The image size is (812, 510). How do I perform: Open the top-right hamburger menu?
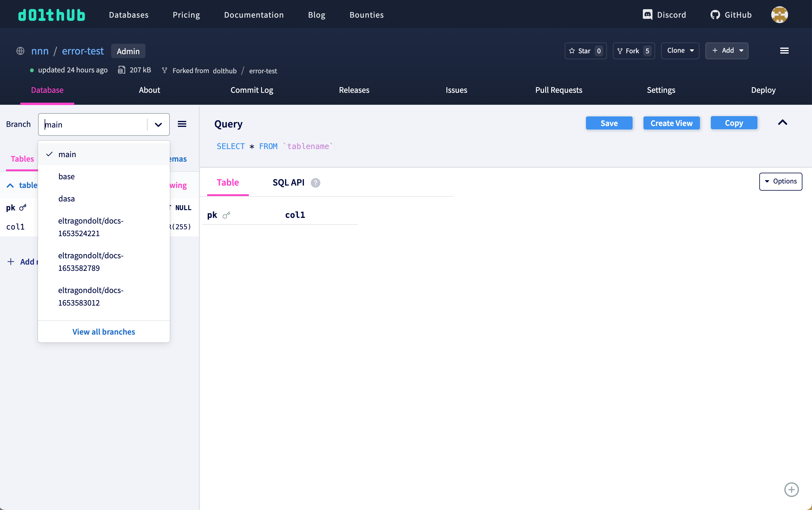[784, 51]
